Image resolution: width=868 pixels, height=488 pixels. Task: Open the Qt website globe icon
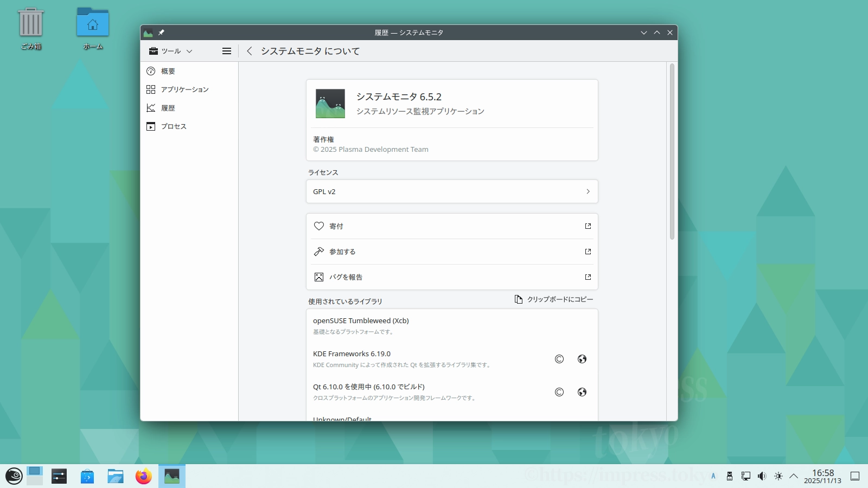pos(582,392)
